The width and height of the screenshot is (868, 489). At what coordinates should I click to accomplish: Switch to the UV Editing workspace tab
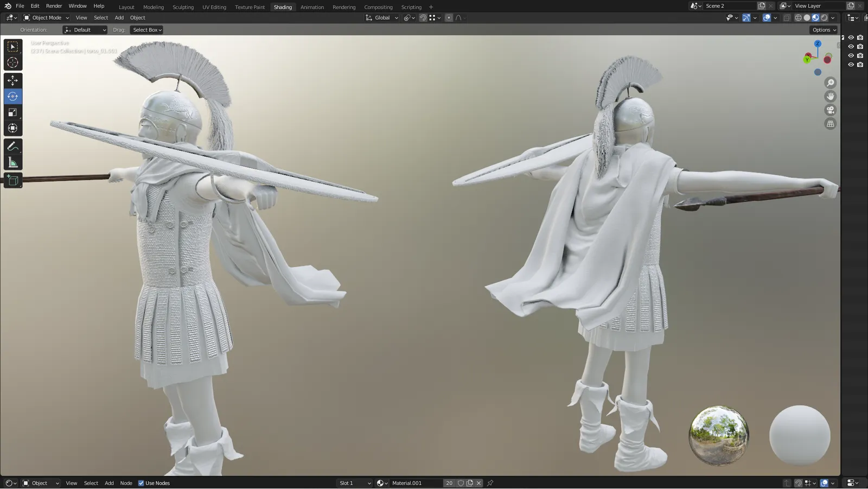(214, 7)
